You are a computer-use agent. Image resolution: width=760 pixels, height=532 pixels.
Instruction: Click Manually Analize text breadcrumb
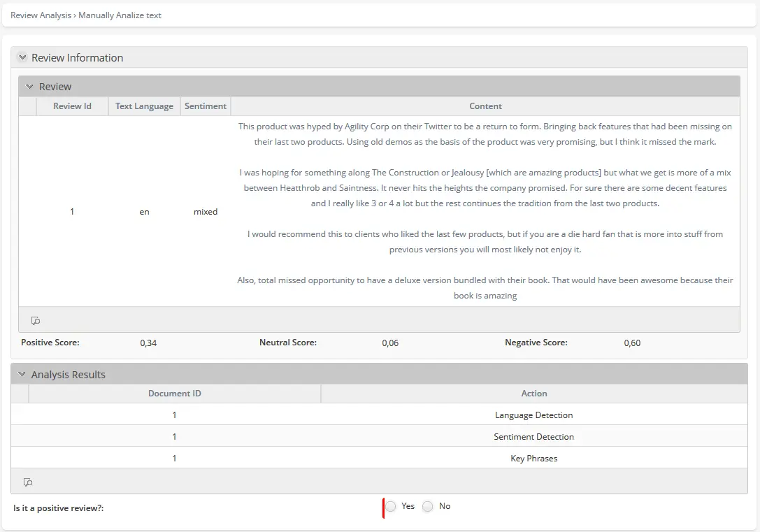(120, 15)
